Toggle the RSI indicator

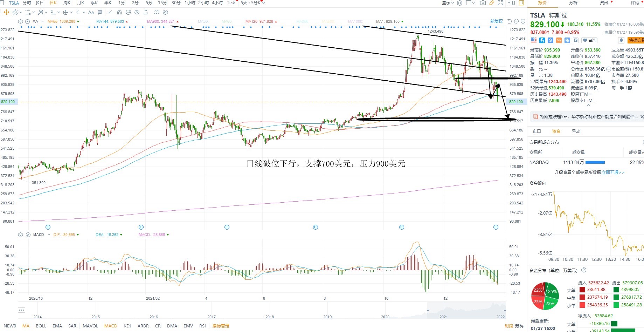[x=202, y=326]
